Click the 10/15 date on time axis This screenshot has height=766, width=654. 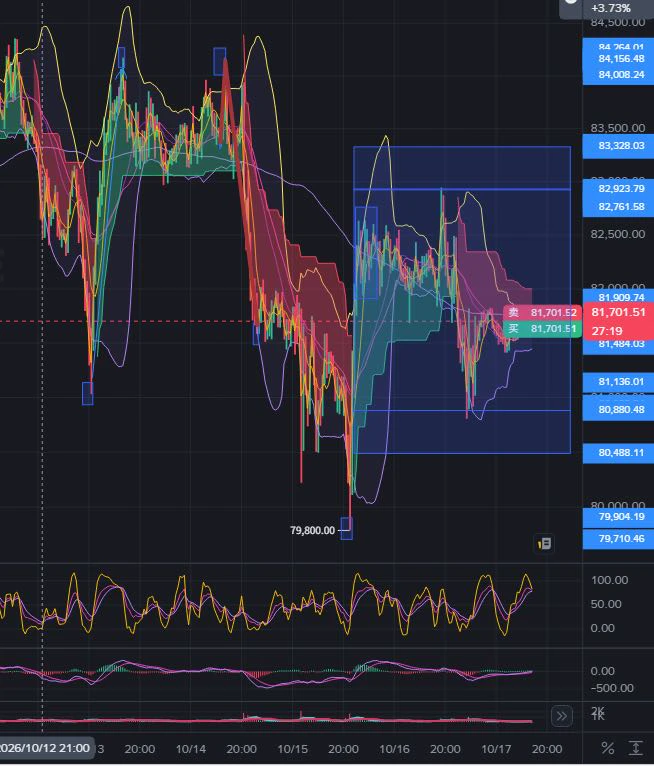[x=293, y=749]
